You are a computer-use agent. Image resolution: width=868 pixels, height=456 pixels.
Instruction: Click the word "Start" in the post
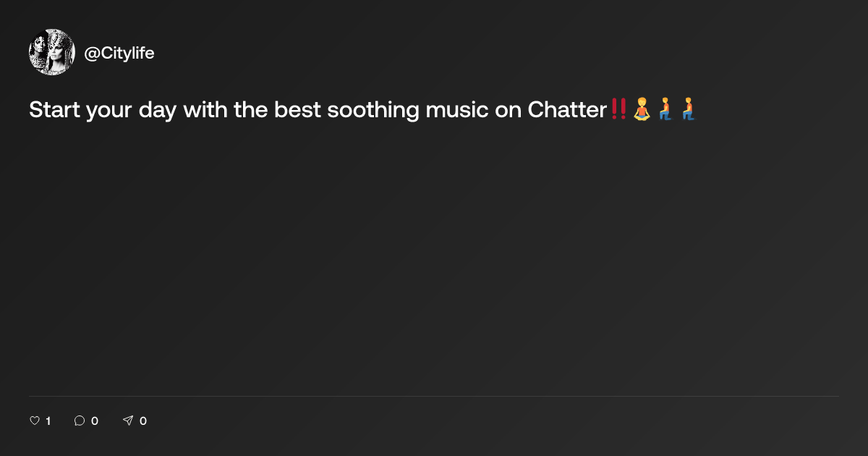pyautogui.click(x=54, y=110)
